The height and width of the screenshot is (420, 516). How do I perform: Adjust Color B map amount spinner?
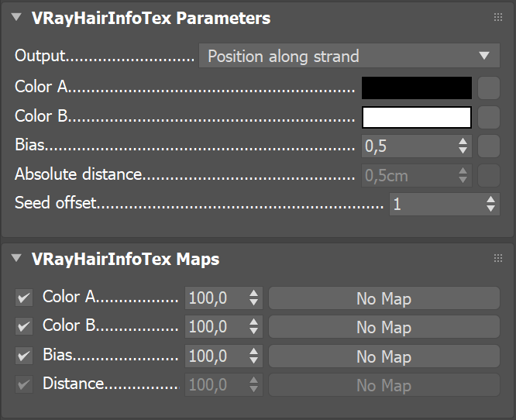pyautogui.click(x=253, y=326)
